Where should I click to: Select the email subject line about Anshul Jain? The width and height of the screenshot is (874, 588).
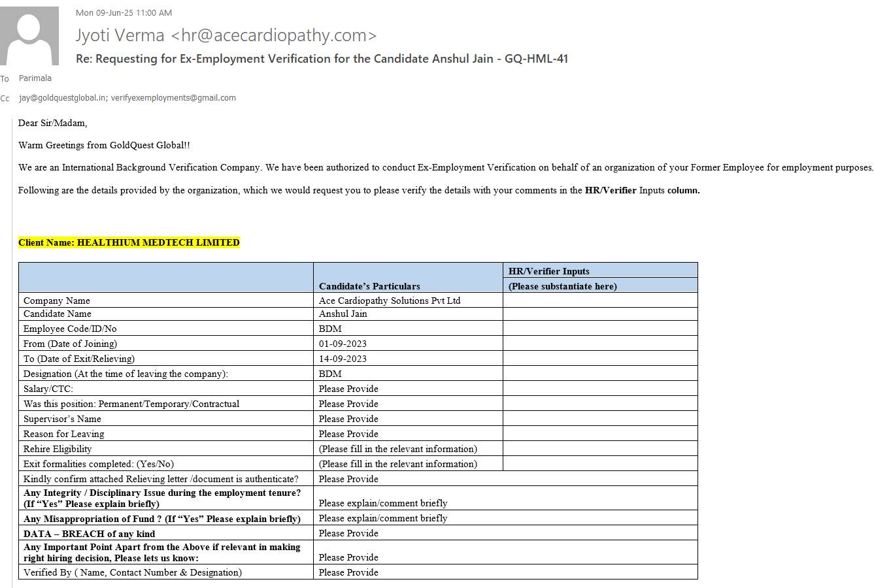coord(322,59)
